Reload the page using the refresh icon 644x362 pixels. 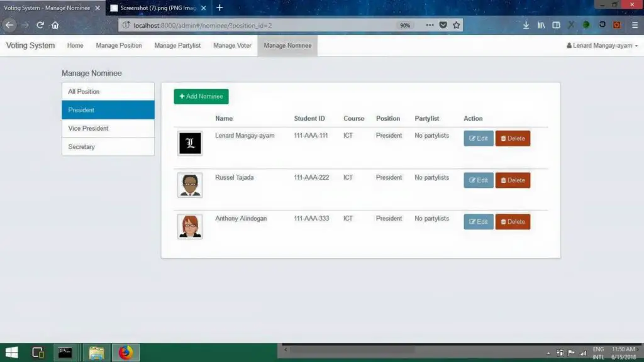(x=40, y=25)
